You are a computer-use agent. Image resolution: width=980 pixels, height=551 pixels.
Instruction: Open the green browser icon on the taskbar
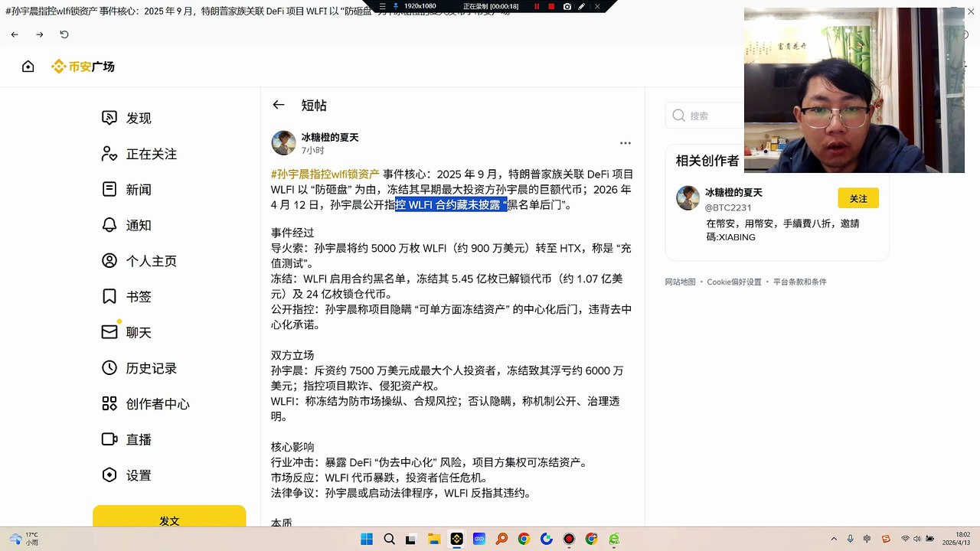614,539
